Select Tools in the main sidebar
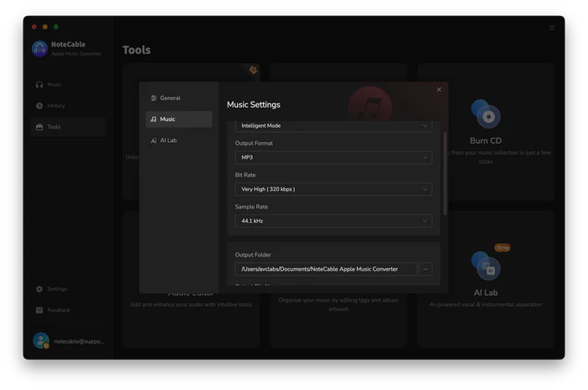 tap(68, 127)
